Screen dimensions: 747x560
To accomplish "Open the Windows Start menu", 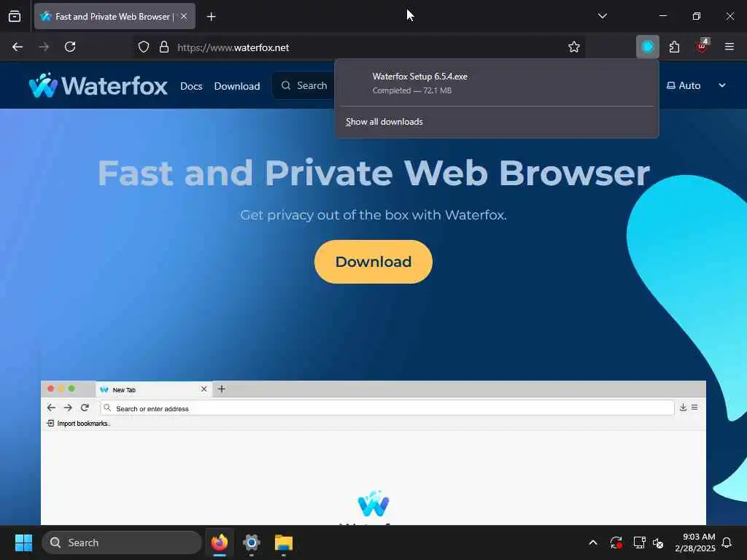I will (23, 542).
